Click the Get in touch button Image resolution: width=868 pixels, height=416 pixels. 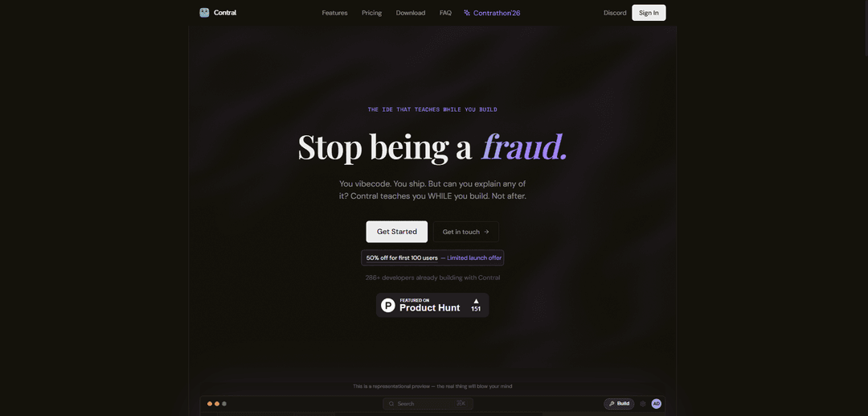point(465,232)
